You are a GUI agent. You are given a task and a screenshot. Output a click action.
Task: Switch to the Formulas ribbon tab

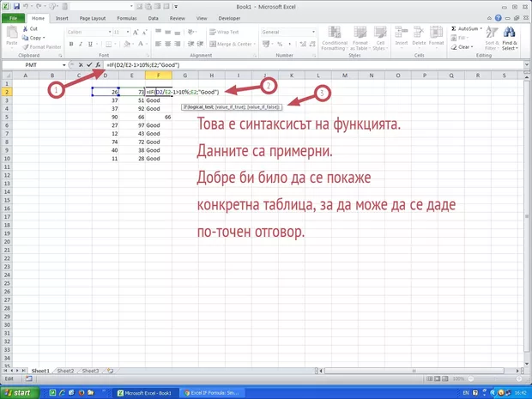pos(127,18)
